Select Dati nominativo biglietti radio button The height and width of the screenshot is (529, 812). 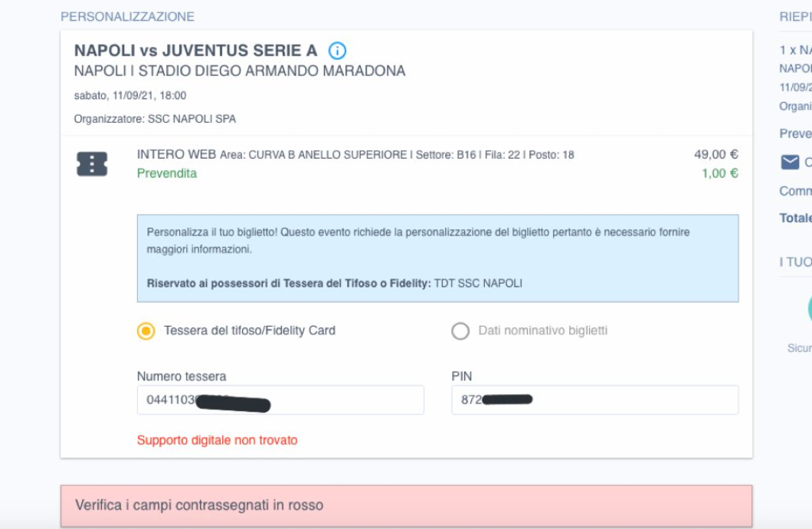(460, 331)
